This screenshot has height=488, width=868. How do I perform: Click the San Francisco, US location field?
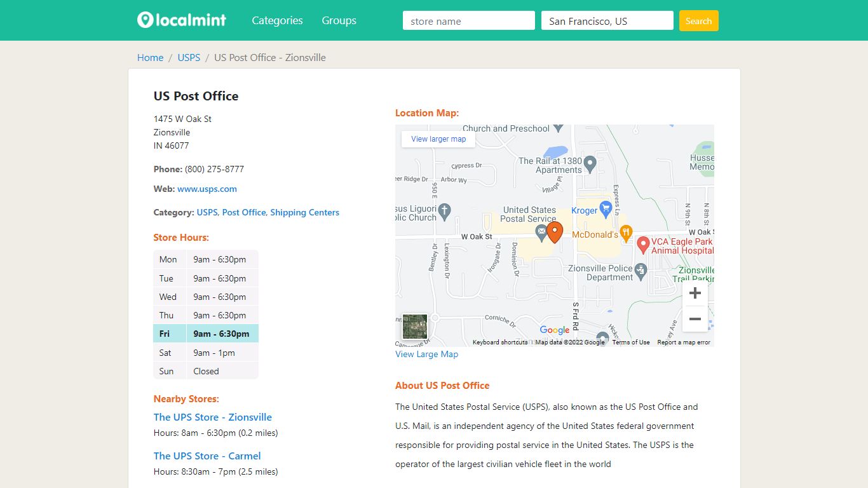tap(607, 20)
